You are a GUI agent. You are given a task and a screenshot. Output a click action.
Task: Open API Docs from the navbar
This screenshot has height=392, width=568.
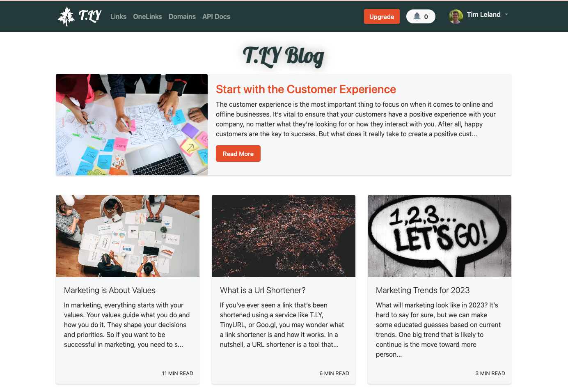216,16
